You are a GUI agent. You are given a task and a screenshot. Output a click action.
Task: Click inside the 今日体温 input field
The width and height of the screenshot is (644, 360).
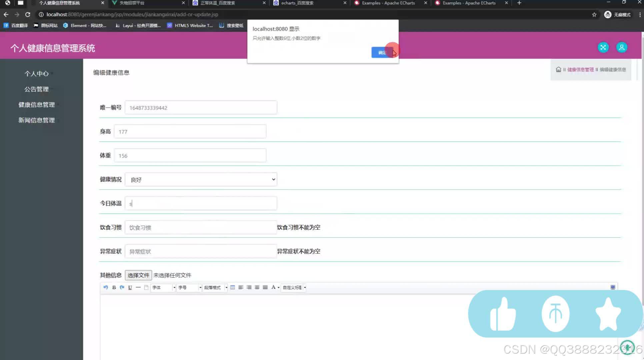[200, 203]
